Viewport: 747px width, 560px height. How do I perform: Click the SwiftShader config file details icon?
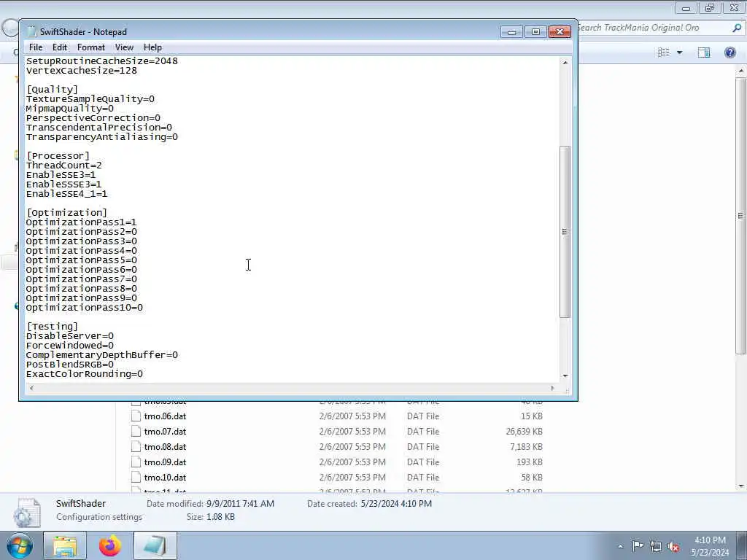[28, 512]
